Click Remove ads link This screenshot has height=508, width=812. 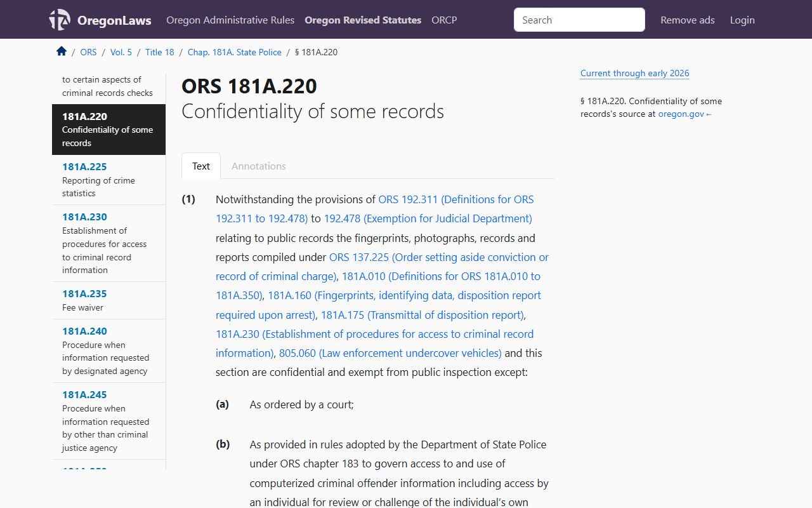pyautogui.click(x=688, y=20)
